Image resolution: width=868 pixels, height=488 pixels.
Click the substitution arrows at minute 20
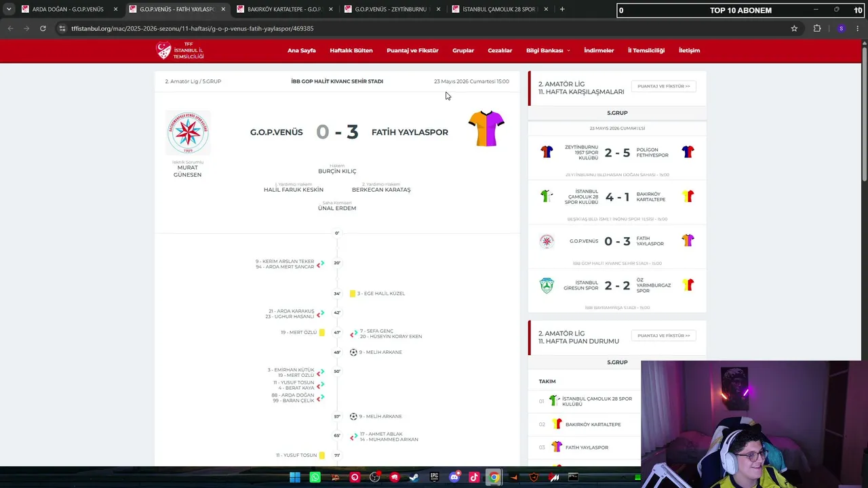(x=321, y=264)
